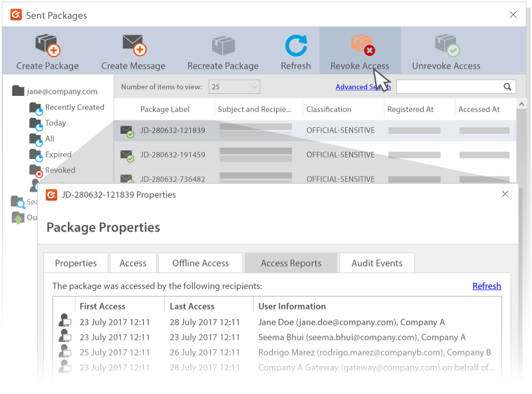Click the Unrevoke Access label
The width and height of the screenshot is (532, 394).
(446, 66)
